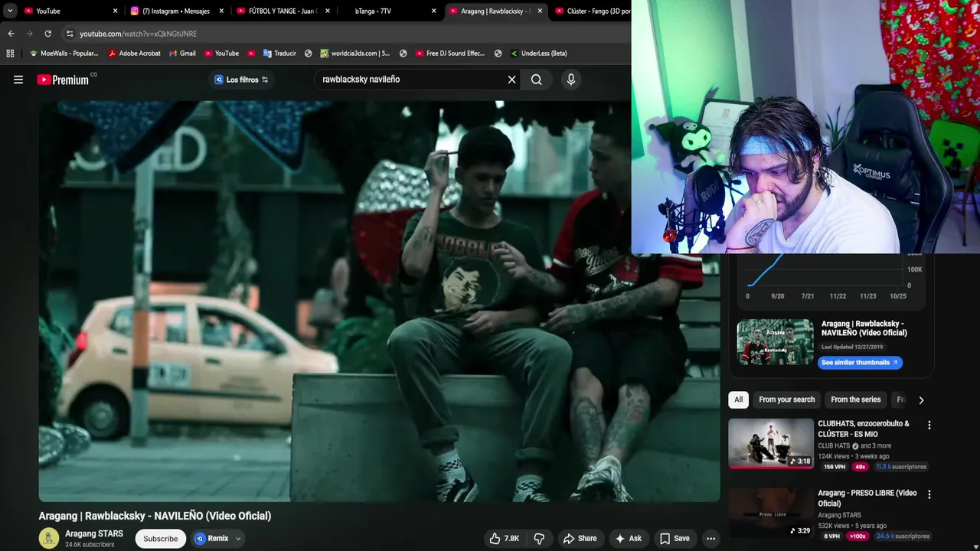Viewport: 980px width, 551px height.
Task: Close the Instagram Mensajes tab
Action: (x=222, y=11)
